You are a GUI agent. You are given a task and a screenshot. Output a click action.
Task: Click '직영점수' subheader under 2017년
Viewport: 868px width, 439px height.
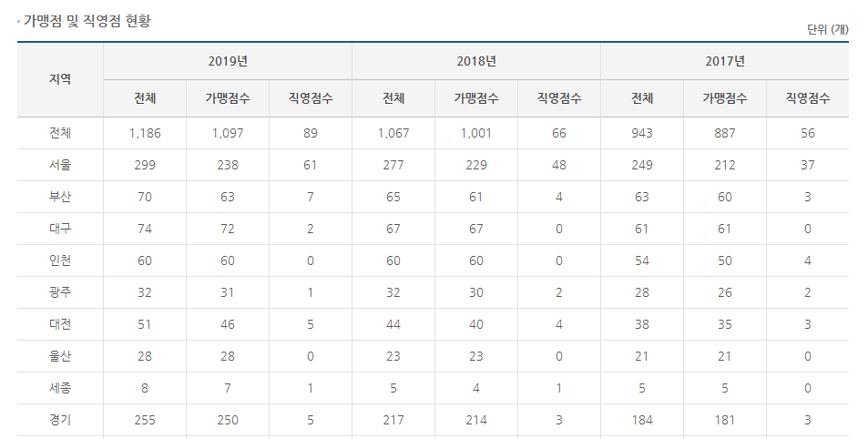click(x=808, y=98)
